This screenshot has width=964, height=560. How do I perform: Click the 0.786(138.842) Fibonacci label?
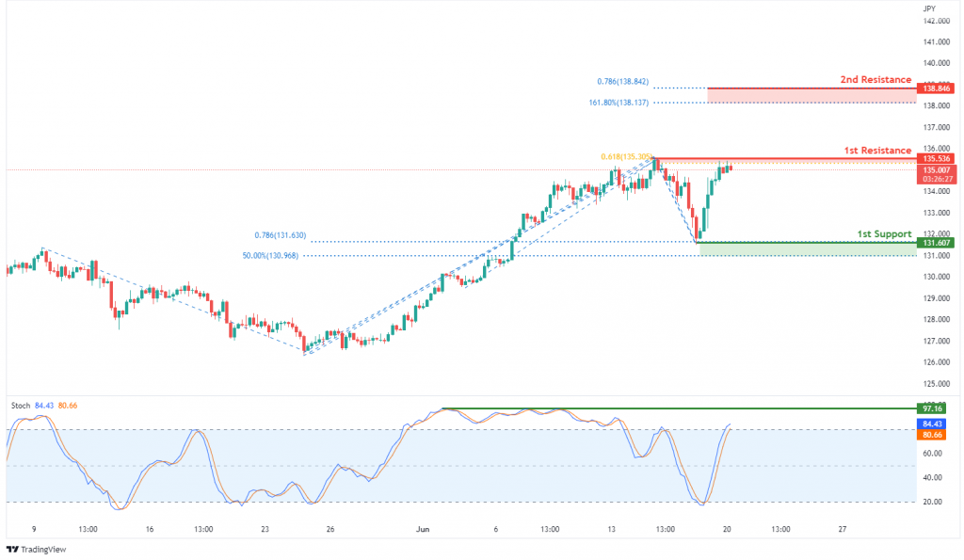pos(623,82)
